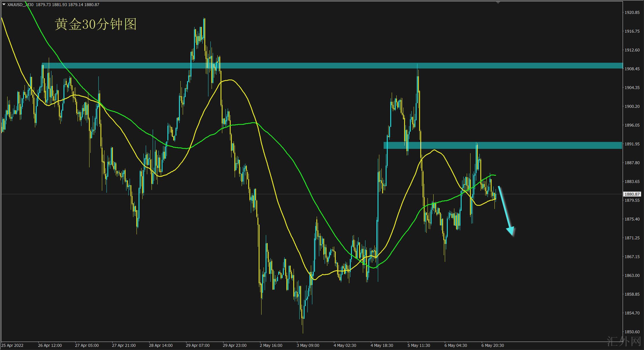Click the 1863.00 price axis label
Image resolution: width=644 pixels, height=350 pixels.
632,275
